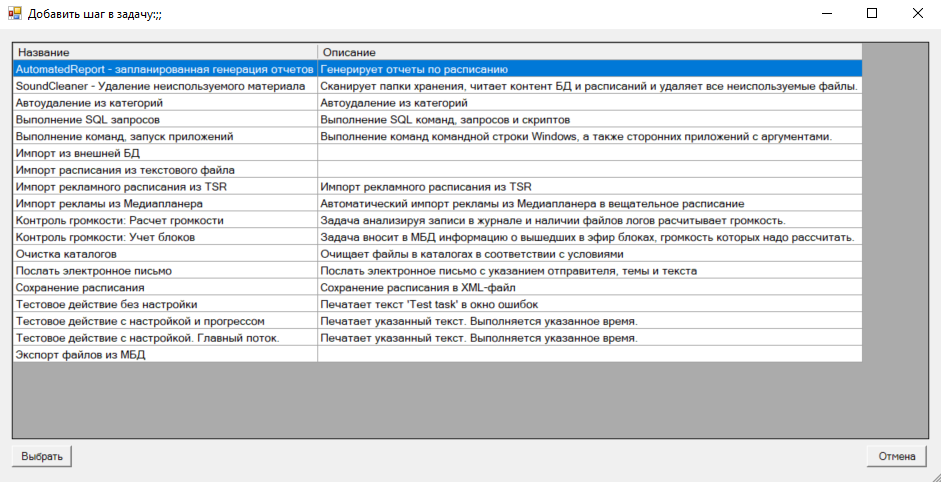Select the Импорт из внешней БД row
This screenshot has height=482, width=941.
coord(437,153)
